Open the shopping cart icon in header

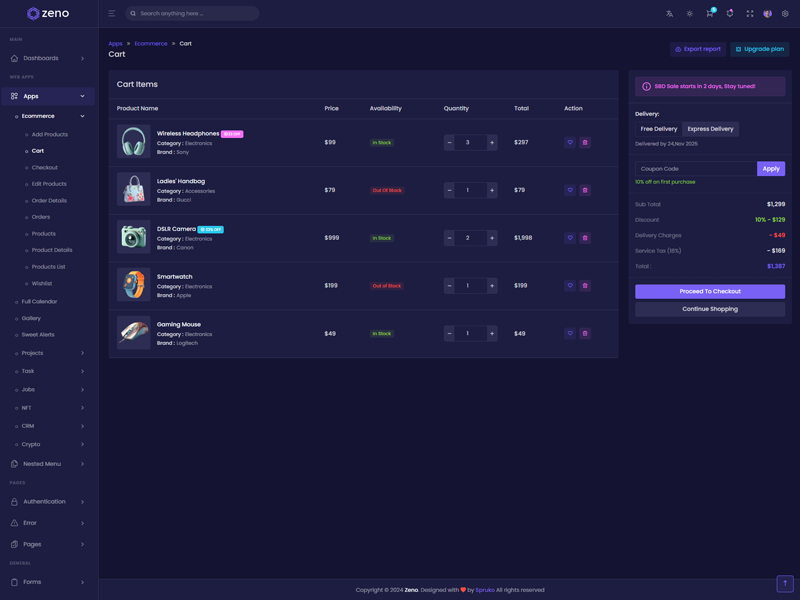pos(709,14)
